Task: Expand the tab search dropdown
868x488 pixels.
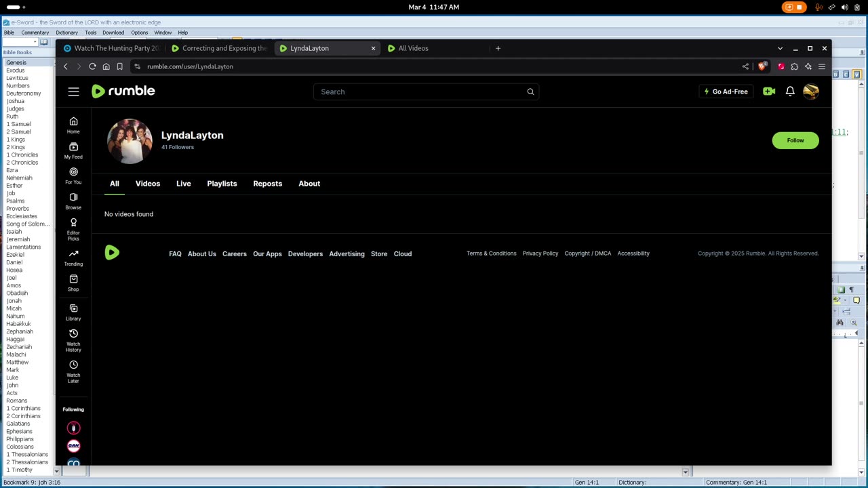Action: 780,48
